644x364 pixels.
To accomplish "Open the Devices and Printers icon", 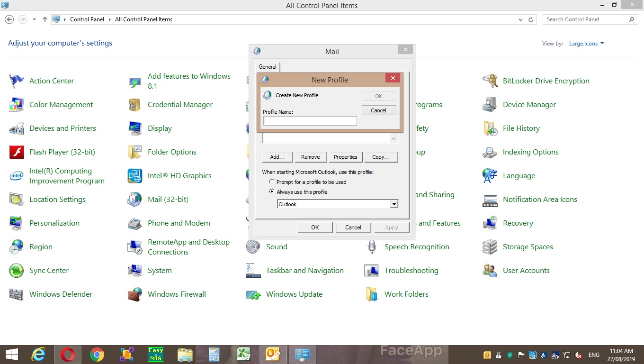I will (x=17, y=128).
